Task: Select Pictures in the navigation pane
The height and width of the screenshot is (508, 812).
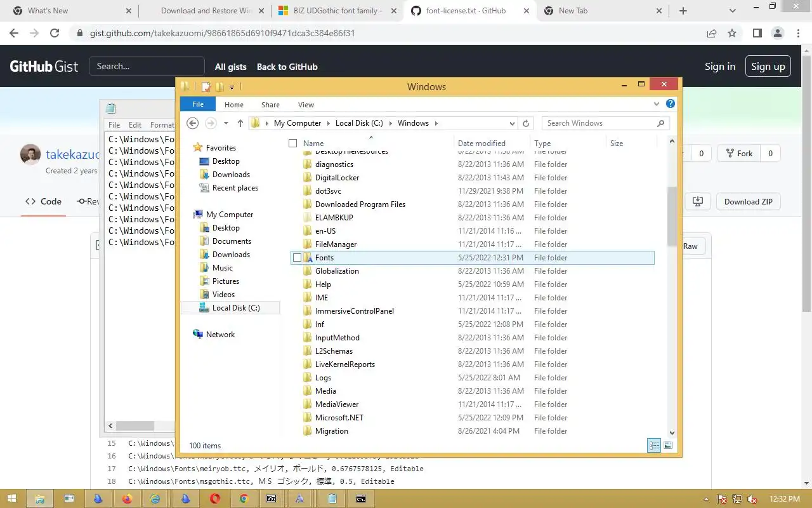Action: [226, 281]
